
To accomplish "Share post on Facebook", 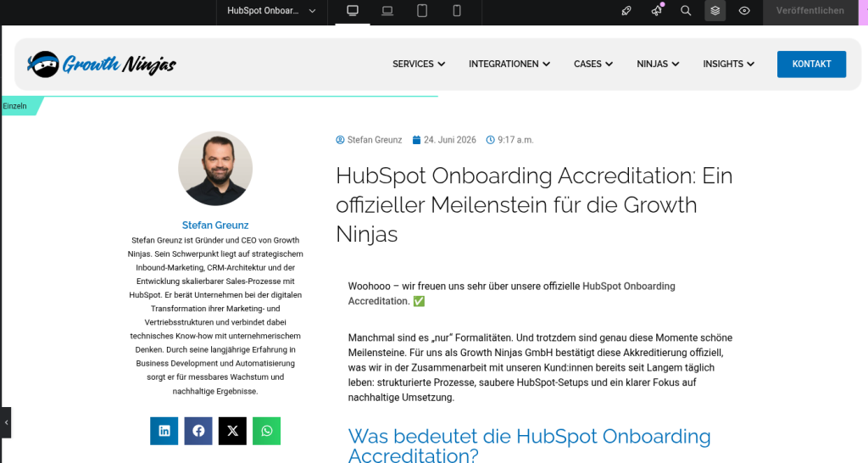I will click(198, 431).
